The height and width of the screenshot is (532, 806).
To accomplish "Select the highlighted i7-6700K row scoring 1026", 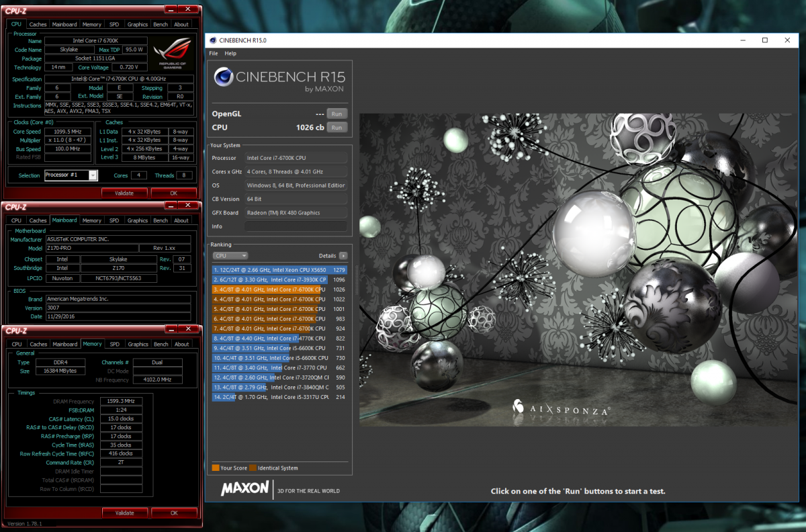I will coord(280,290).
